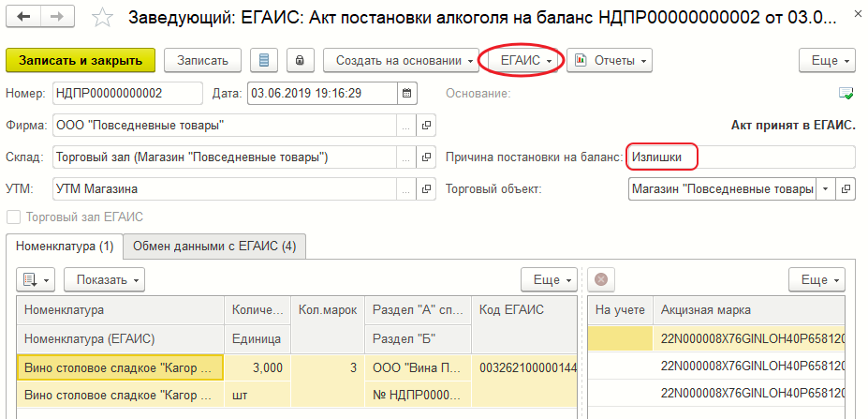Open the calendar picker for Дата field
Viewport: 868px width, 419px height.
(x=406, y=93)
